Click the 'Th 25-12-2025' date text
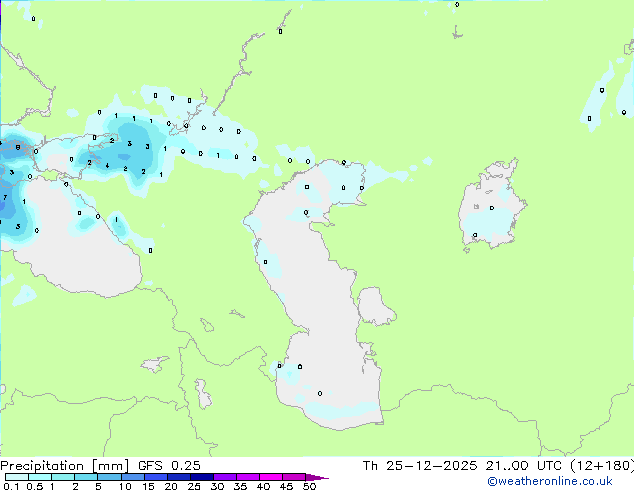Screen dimensions: 634x490 [x=420, y=466]
